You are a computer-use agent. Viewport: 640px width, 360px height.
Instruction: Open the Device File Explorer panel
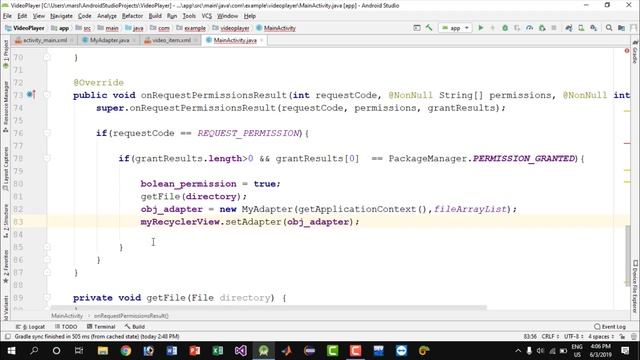[x=635, y=287]
